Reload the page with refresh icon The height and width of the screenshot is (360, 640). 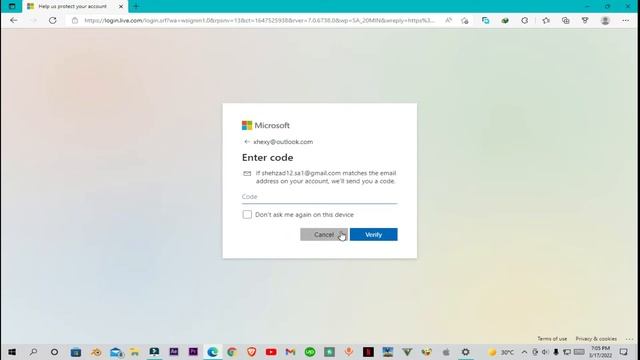[53, 20]
